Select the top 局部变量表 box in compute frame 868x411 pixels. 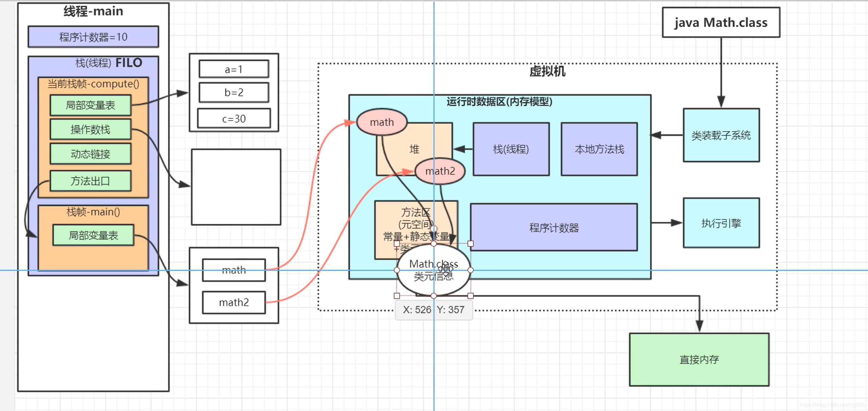[90, 105]
